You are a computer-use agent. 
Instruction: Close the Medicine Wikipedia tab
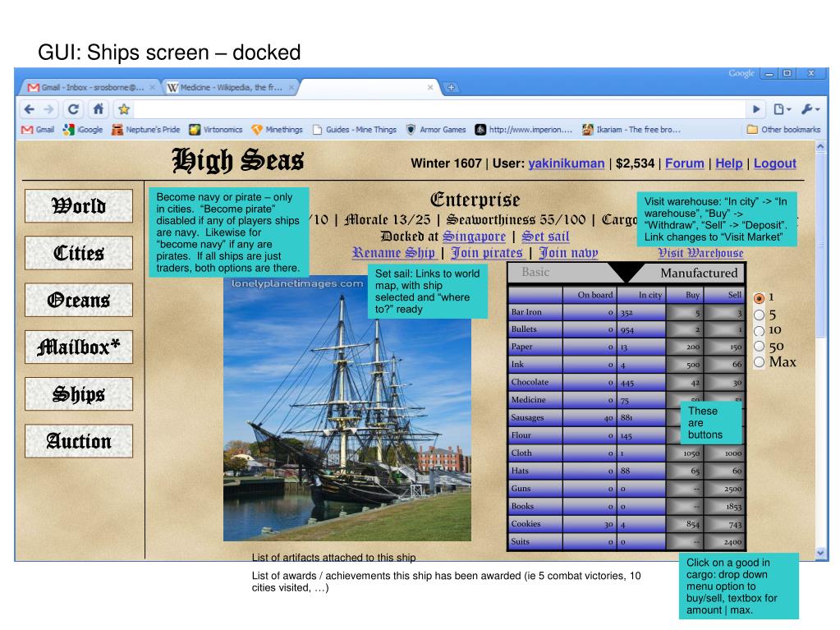pyautogui.click(x=291, y=87)
